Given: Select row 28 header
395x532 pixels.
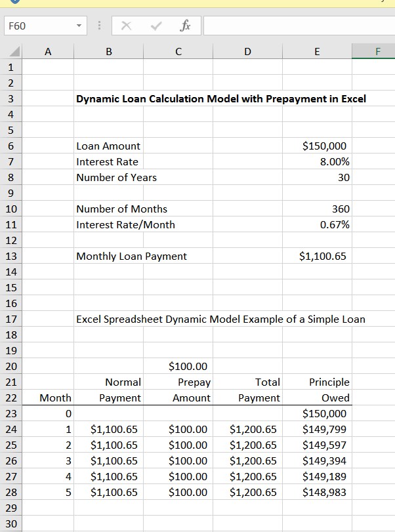Looking at the screenshot, I should [11, 492].
